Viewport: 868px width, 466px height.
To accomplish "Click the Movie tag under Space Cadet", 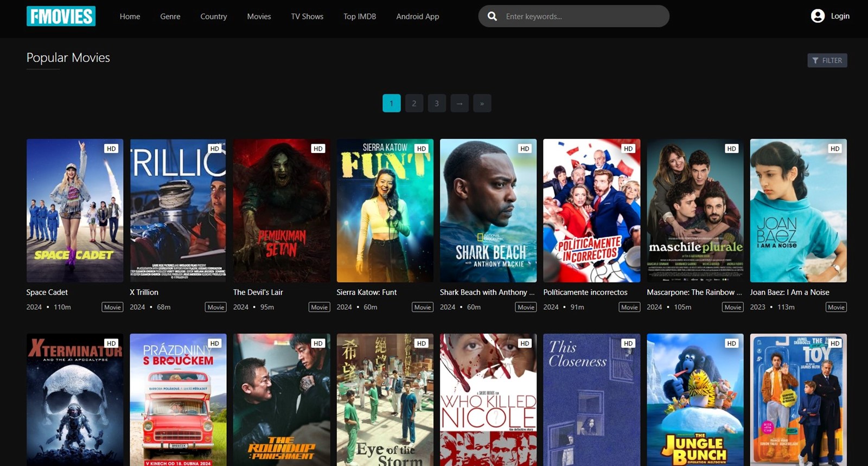I will pyautogui.click(x=112, y=307).
